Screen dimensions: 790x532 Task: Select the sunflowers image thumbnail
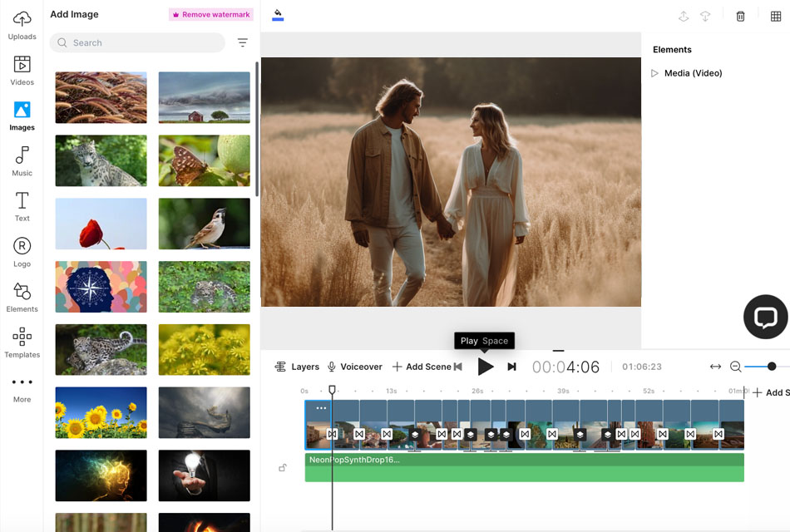pyautogui.click(x=101, y=412)
